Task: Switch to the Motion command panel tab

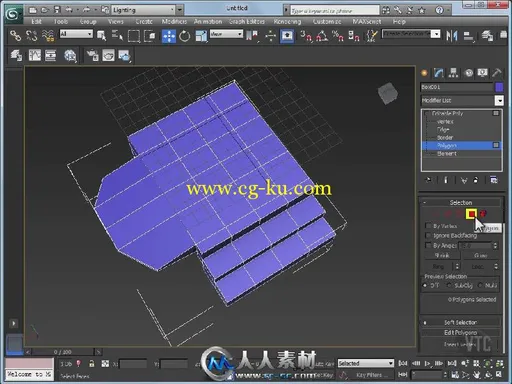Action: click(x=469, y=73)
